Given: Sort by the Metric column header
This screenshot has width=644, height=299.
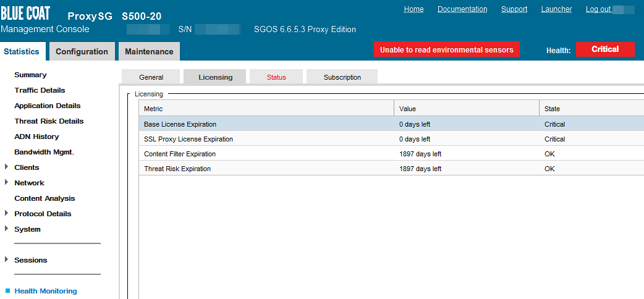Looking at the screenshot, I should 266,109.
